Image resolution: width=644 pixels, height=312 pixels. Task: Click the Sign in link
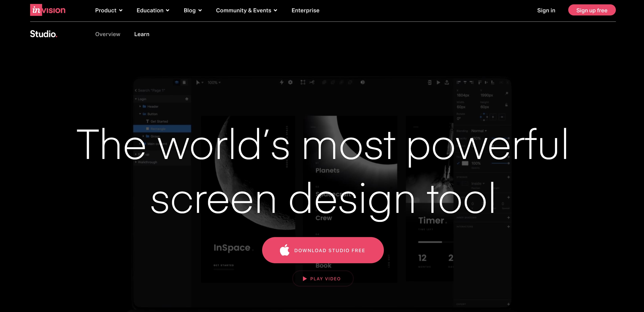(546, 10)
